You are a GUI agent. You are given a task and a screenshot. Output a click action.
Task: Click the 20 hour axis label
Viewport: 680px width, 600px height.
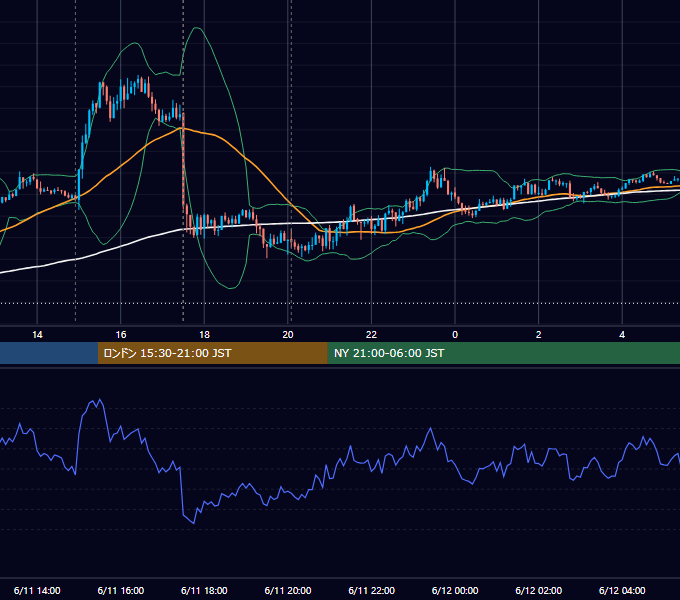tap(288, 335)
